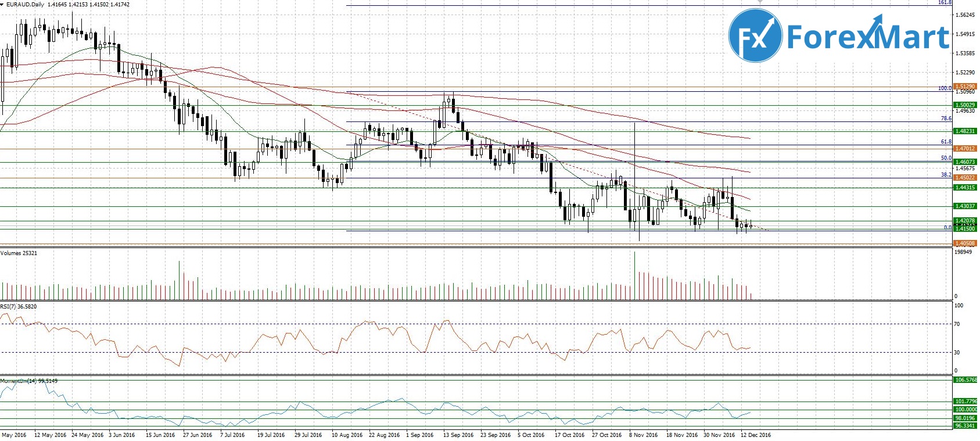The height and width of the screenshot is (441, 980).
Task: Click the 27 Oct 2016 date label
Action: coord(606,435)
